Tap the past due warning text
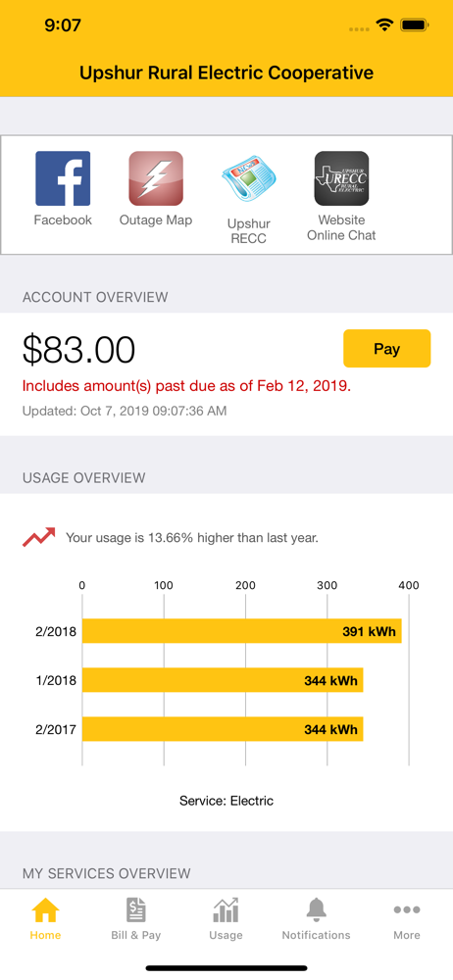Screen dimensions: 453x980 coord(186,385)
